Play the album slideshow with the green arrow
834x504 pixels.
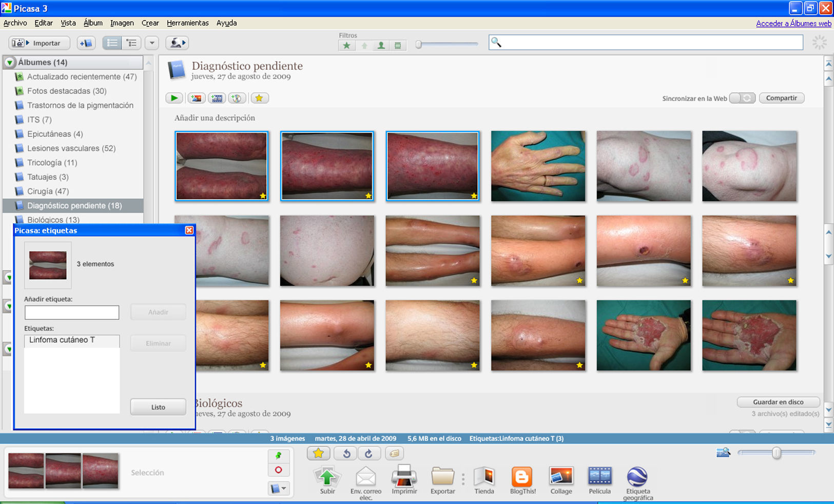coord(174,98)
